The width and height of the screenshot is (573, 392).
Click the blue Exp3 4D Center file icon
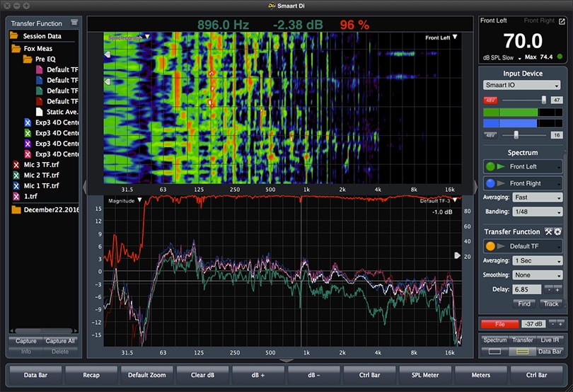[28, 122]
